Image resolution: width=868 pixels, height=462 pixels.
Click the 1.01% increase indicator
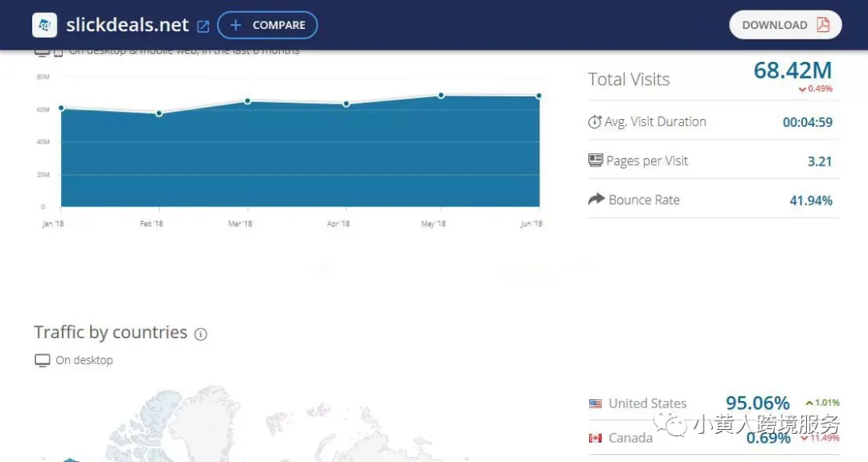(823, 403)
